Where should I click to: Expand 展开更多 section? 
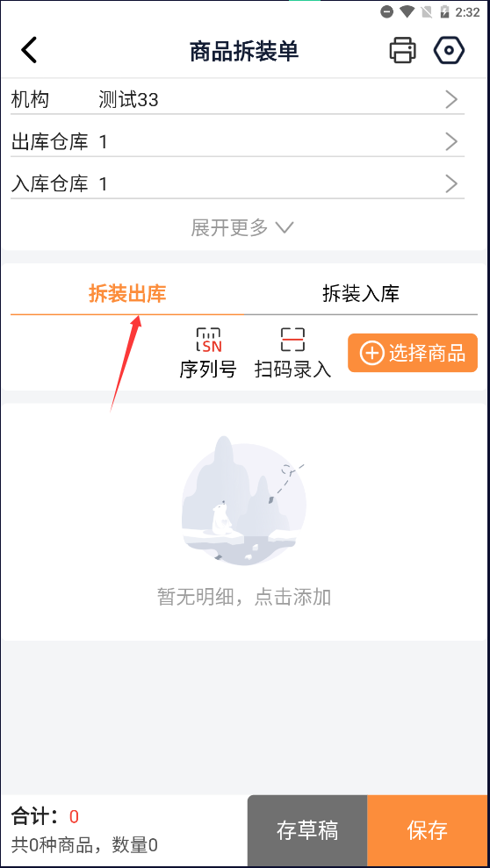[242, 227]
